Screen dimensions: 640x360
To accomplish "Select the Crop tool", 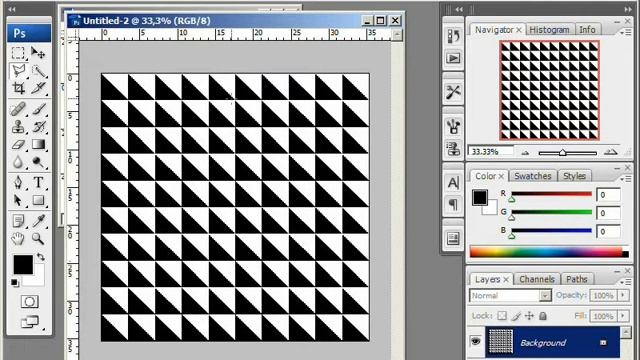I will point(18,88).
